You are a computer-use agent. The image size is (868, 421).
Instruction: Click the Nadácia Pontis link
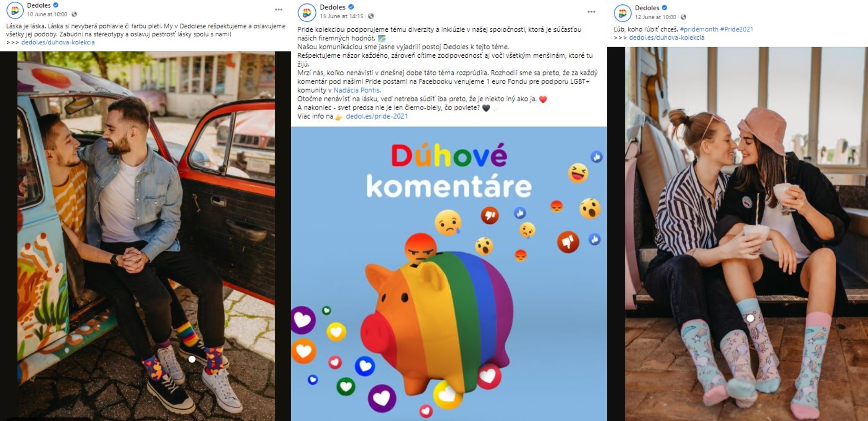coord(356,90)
